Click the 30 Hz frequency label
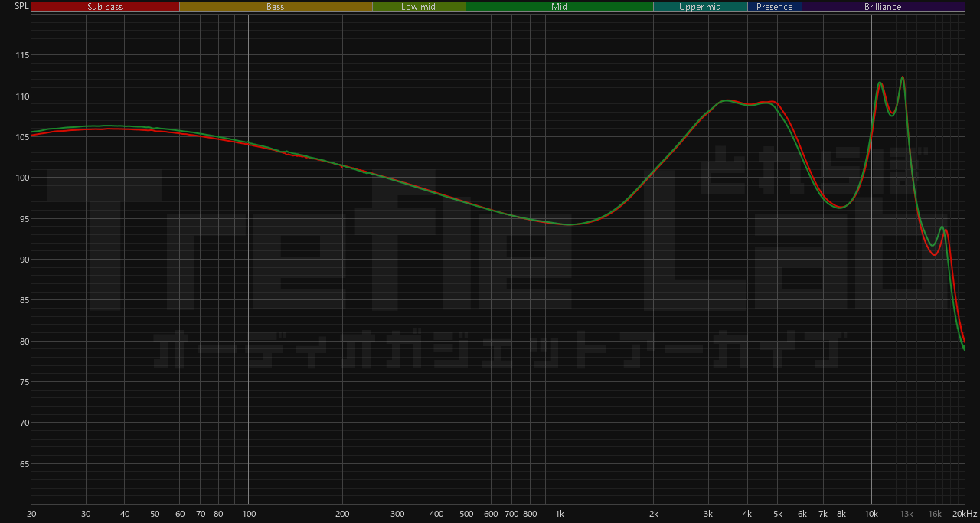The width and height of the screenshot is (980, 523). pos(86,514)
